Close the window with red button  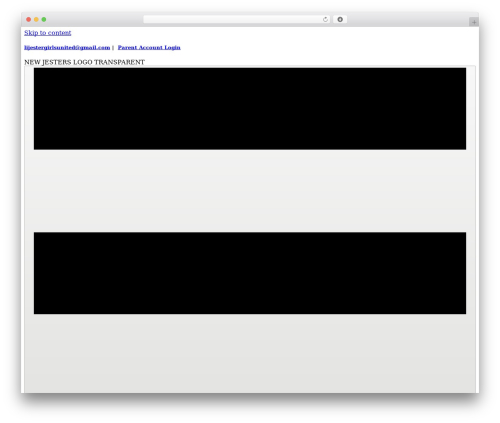pos(29,20)
